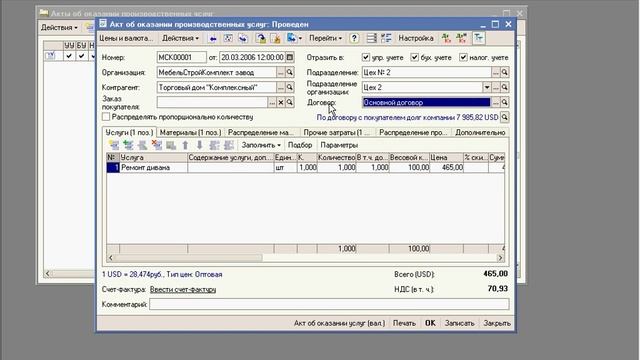This screenshot has width=640, height=360.
Task: Click the copy row icon in services toolbar
Action: click(129, 145)
